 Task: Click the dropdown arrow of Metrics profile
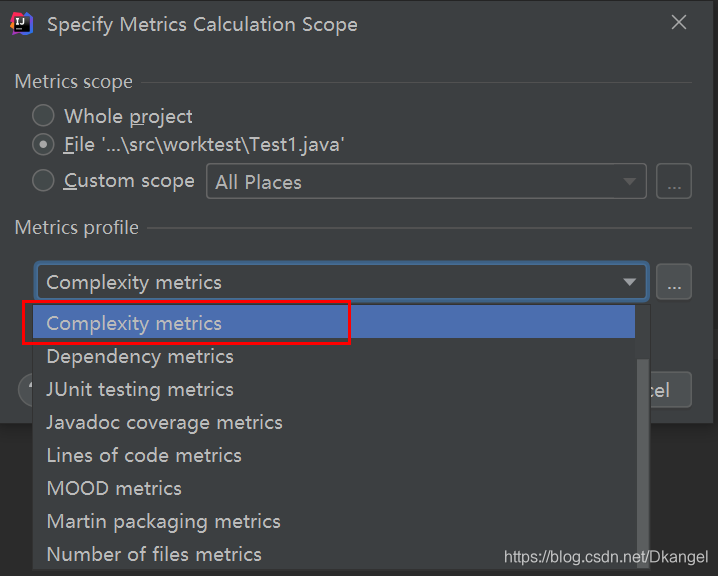click(630, 282)
